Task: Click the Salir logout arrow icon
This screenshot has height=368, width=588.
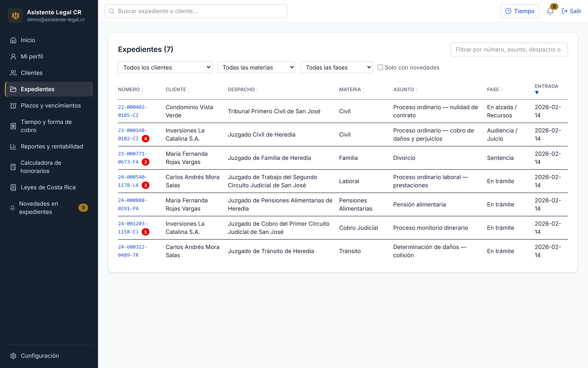Action: coord(565,11)
